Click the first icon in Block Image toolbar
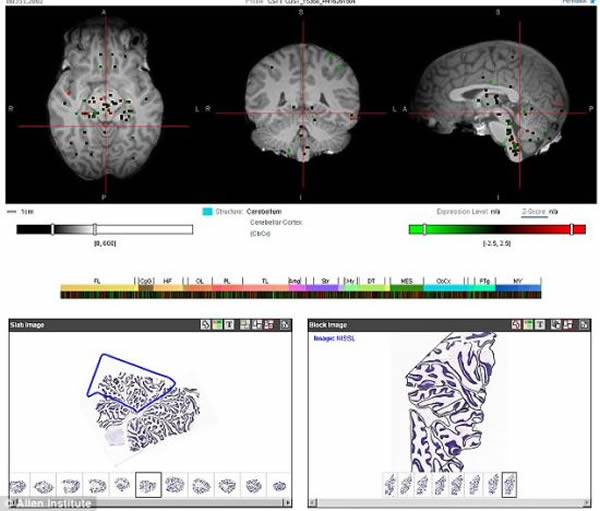The height and width of the screenshot is (511, 600). pos(517,325)
